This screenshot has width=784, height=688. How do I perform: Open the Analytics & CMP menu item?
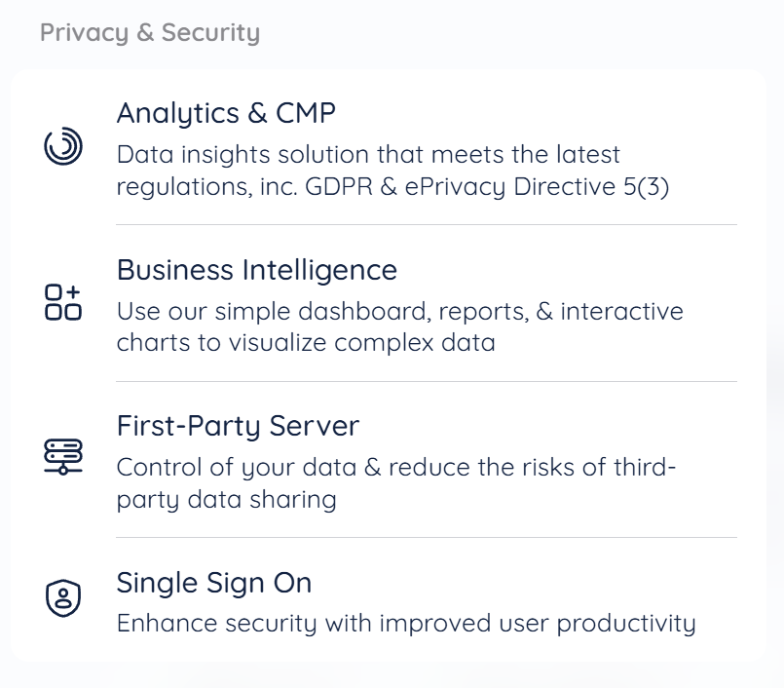click(226, 113)
